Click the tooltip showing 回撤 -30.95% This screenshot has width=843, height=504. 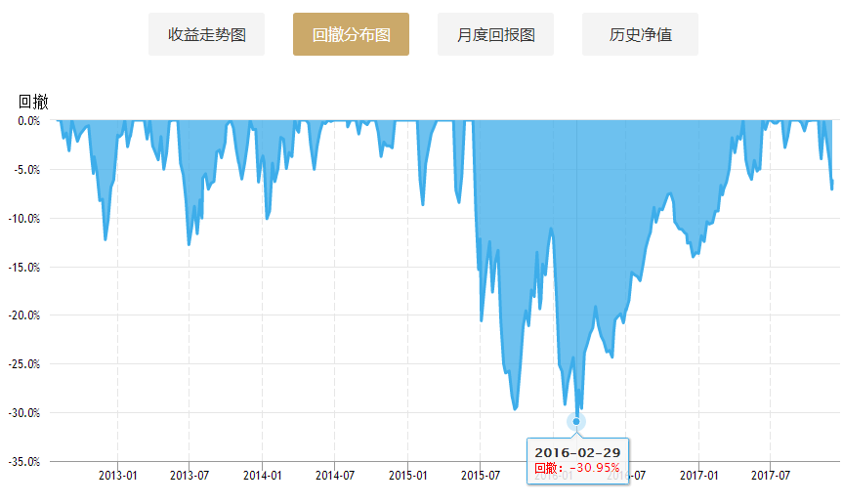coord(577,460)
